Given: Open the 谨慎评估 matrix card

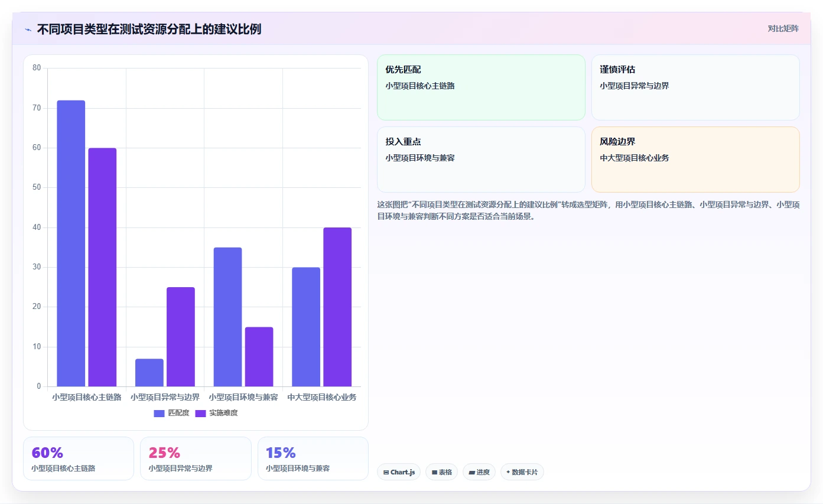Looking at the screenshot, I should pyautogui.click(x=695, y=87).
